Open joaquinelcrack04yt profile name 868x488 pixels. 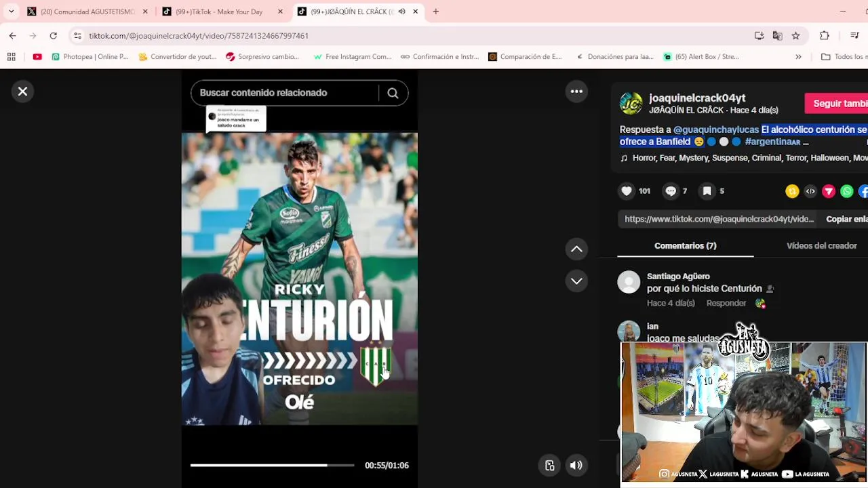696,98
